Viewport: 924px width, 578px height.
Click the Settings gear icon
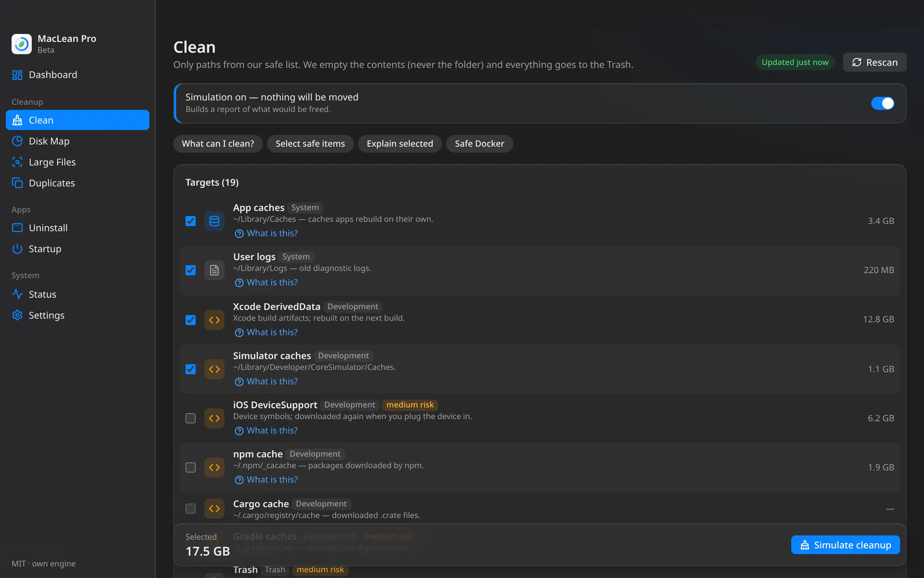[17, 315]
